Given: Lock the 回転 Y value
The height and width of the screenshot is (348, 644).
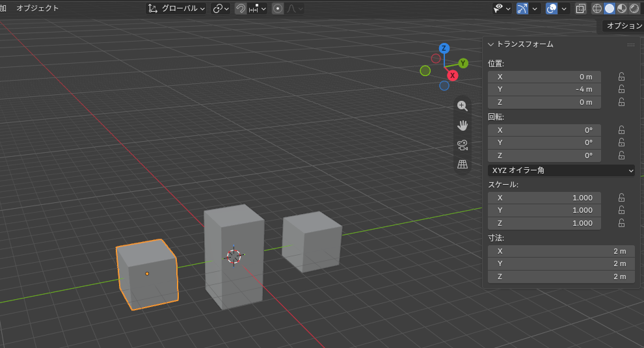Looking at the screenshot, I should pos(621,142).
